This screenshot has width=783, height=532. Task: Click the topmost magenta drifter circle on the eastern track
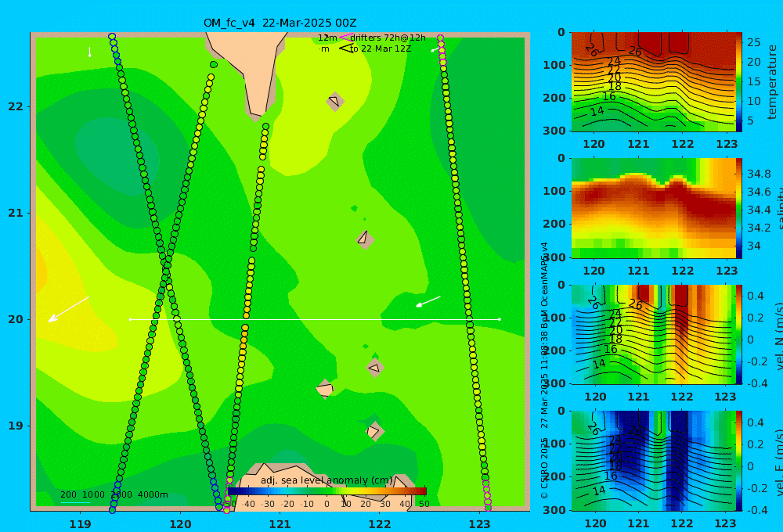coord(440,38)
